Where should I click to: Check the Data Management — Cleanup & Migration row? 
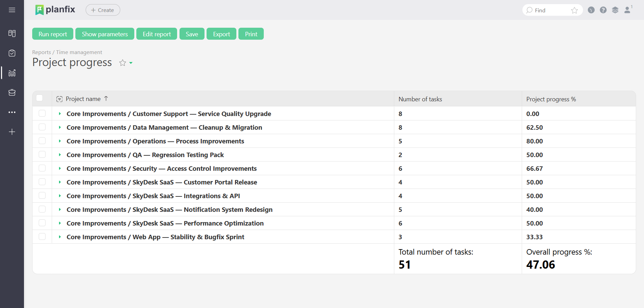coord(42,127)
